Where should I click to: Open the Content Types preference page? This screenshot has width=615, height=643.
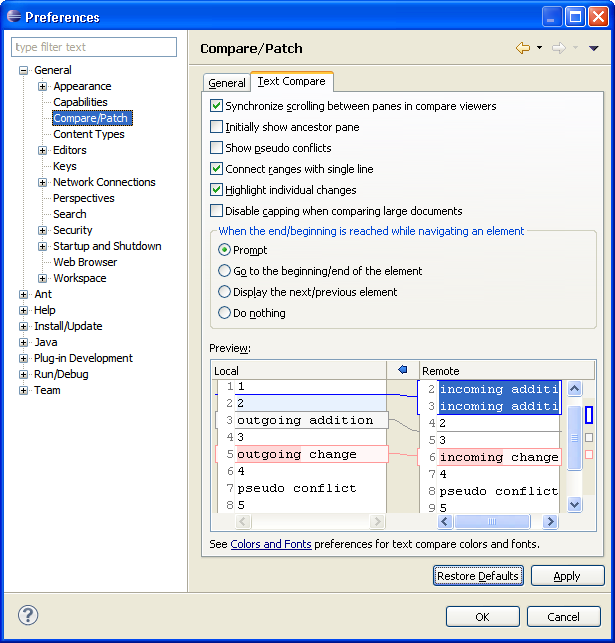pyautogui.click(x=89, y=134)
